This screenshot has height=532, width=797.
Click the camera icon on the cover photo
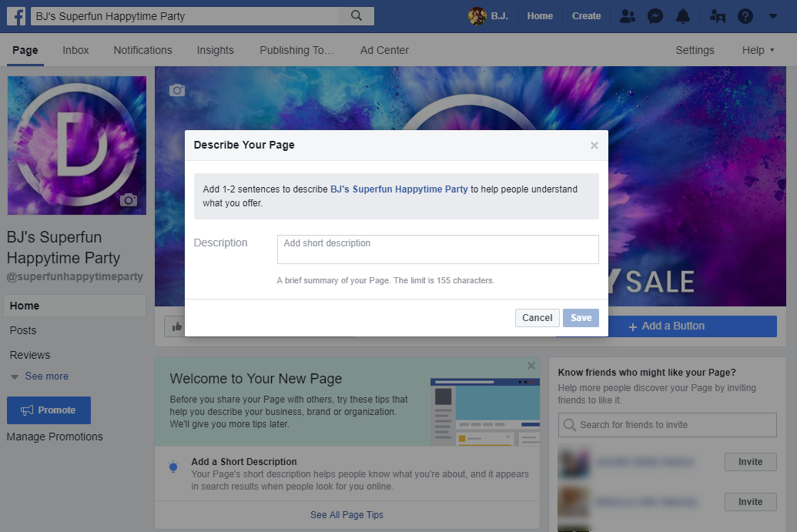177,90
